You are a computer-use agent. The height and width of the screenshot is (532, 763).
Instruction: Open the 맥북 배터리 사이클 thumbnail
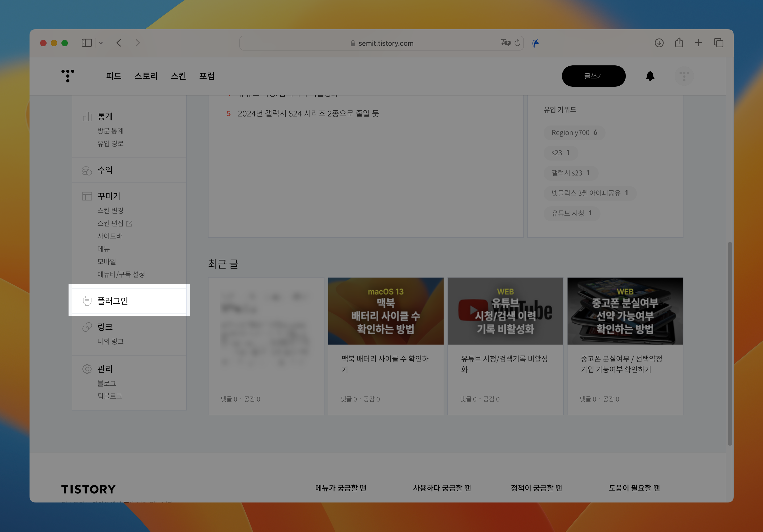(x=385, y=311)
